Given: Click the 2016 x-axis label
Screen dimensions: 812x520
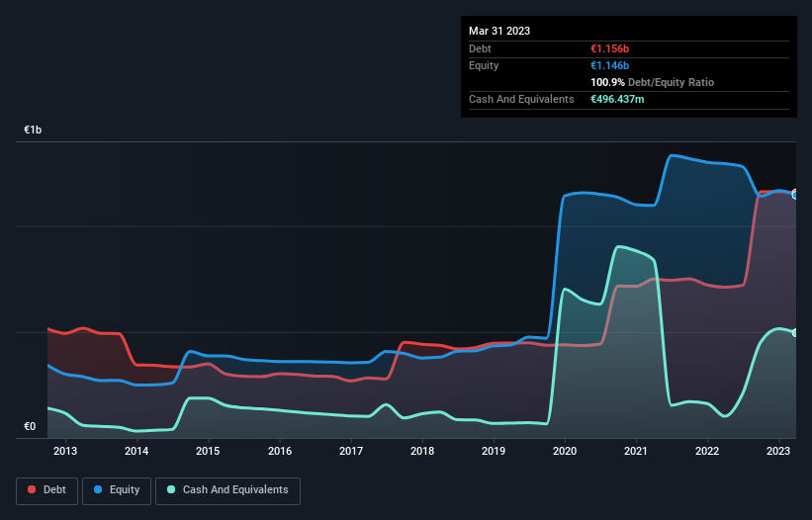Looking at the screenshot, I should 280,451.
